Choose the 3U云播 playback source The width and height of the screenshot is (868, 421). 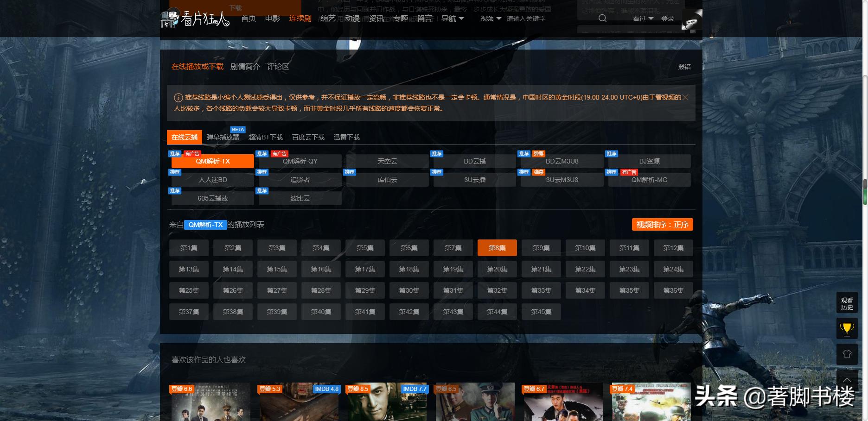point(475,180)
